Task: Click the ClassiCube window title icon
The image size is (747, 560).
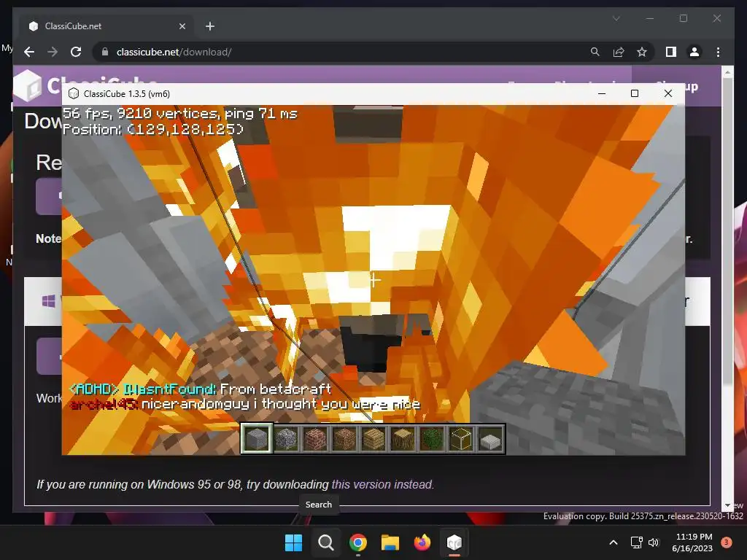Action: [74, 94]
